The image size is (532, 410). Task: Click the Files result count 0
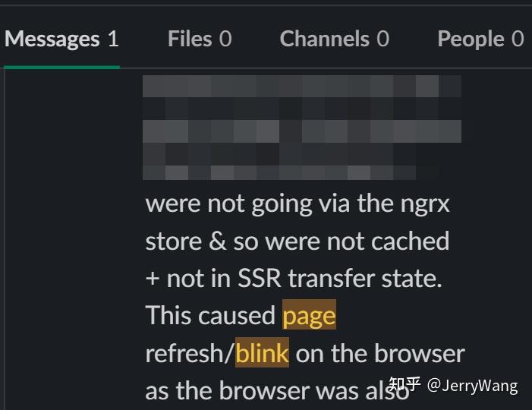coord(225,39)
